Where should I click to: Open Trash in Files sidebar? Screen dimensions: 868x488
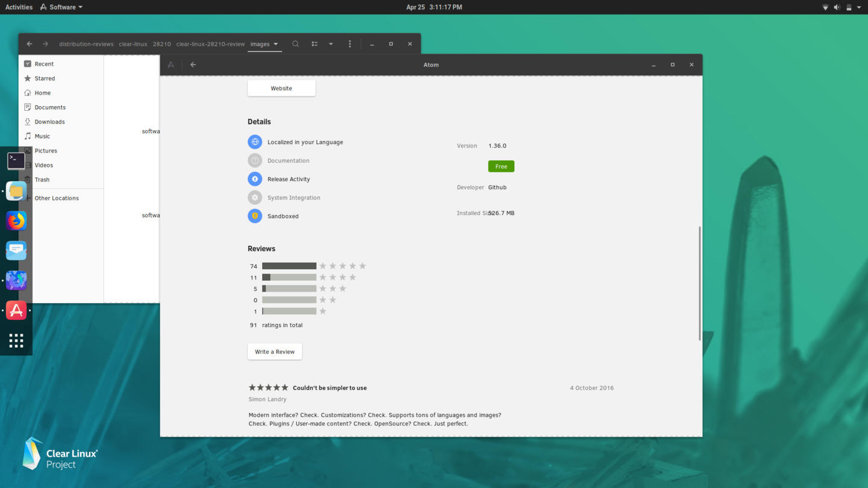point(61,180)
